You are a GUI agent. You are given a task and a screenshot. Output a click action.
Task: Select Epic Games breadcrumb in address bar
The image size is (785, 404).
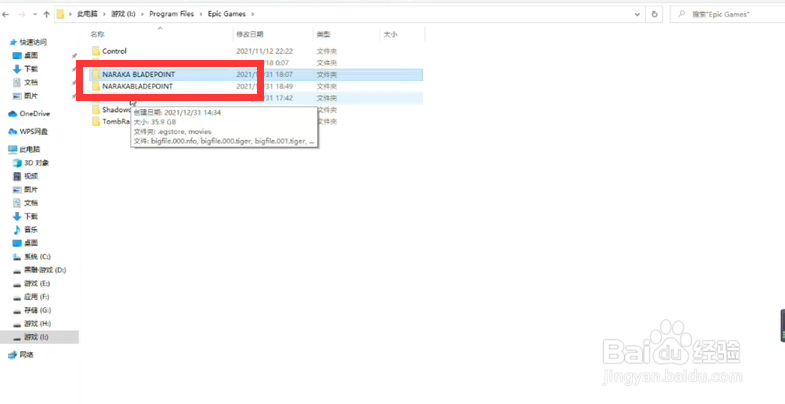227,15
